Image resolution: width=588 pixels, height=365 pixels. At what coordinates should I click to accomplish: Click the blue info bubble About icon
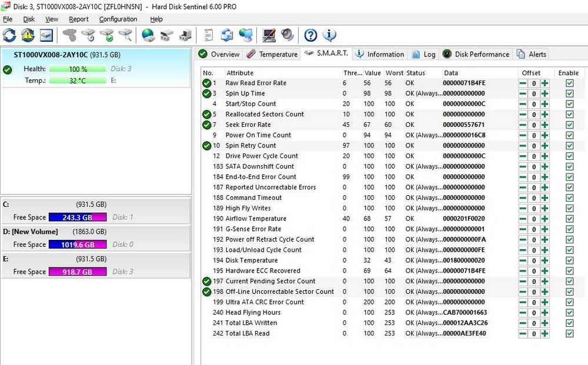click(x=329, y=35)
